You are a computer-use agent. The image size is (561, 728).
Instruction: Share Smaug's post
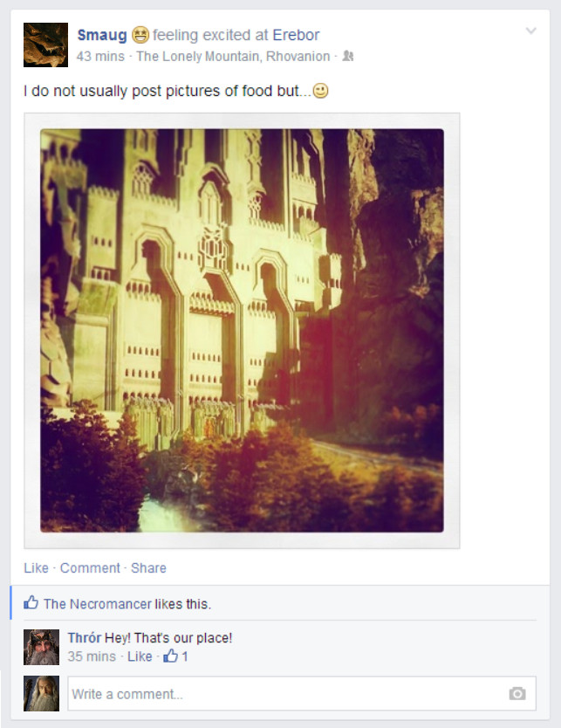pyautogui.click(x=148, y=567)
